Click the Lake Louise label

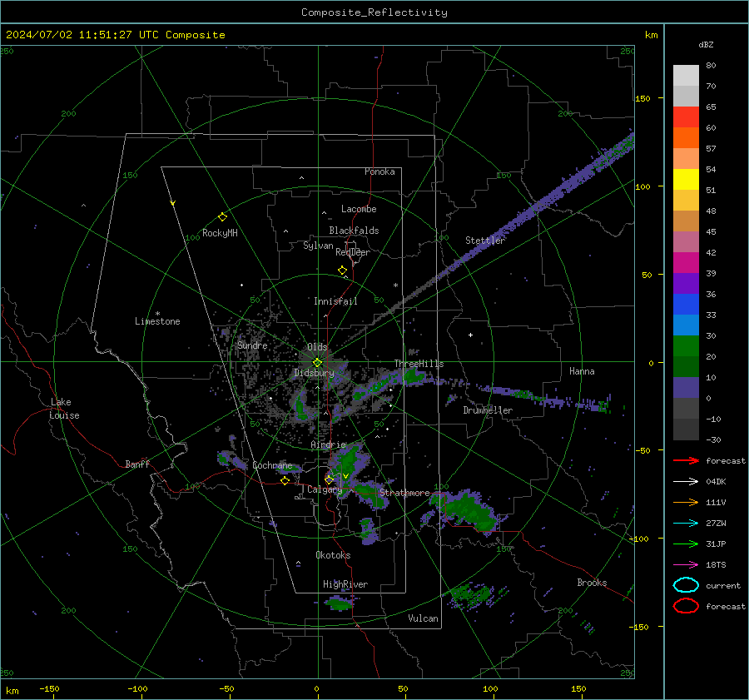coord(64,409)
